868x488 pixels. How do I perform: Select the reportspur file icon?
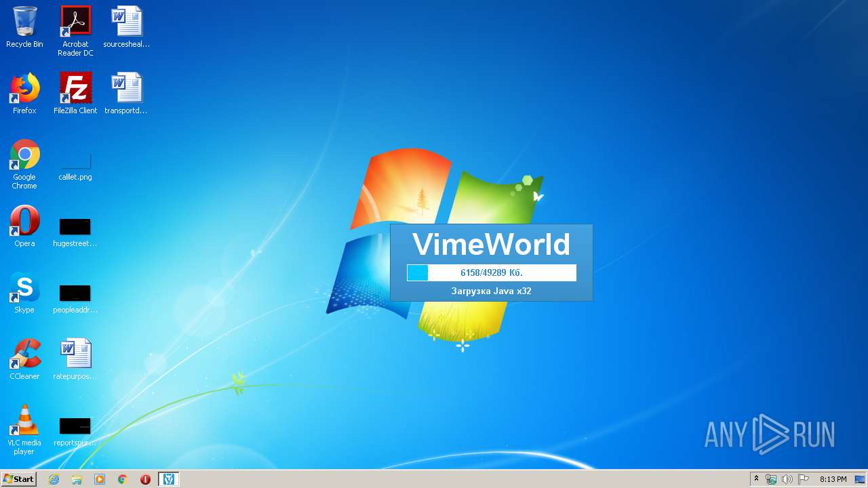(x=75, y=431)
